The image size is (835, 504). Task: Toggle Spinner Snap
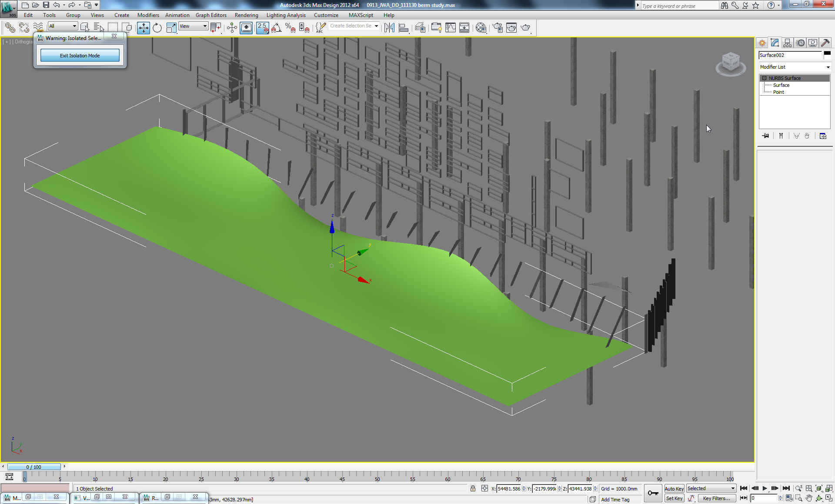coord(304,28)
